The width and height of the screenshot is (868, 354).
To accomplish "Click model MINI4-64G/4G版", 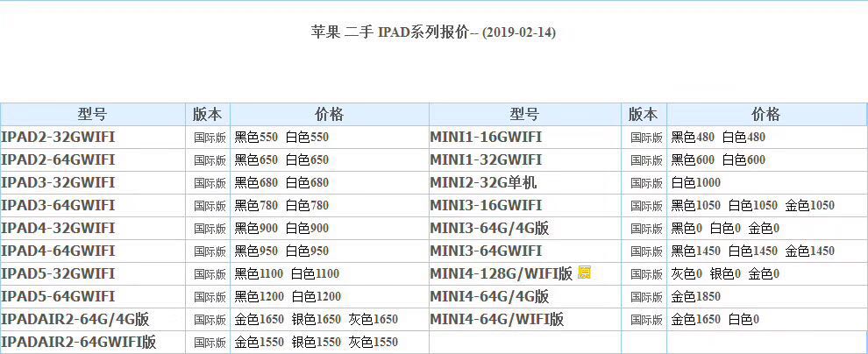I will [x=489, y=296].
